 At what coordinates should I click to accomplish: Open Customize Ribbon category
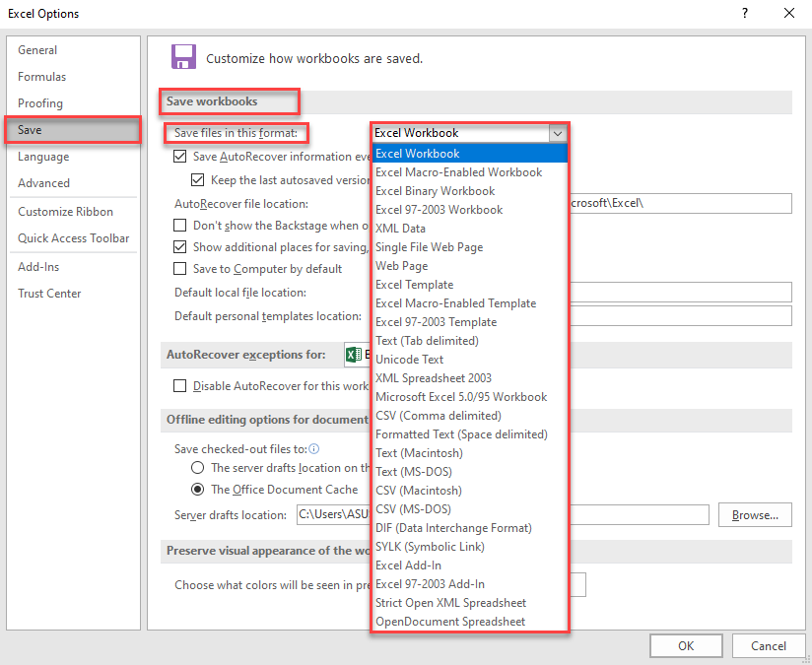73,211
